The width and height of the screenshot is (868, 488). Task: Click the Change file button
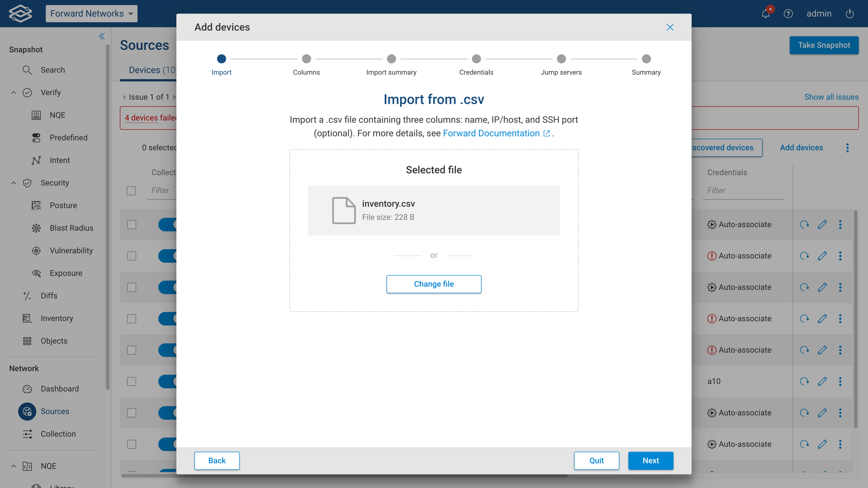(x=434, y=284)
